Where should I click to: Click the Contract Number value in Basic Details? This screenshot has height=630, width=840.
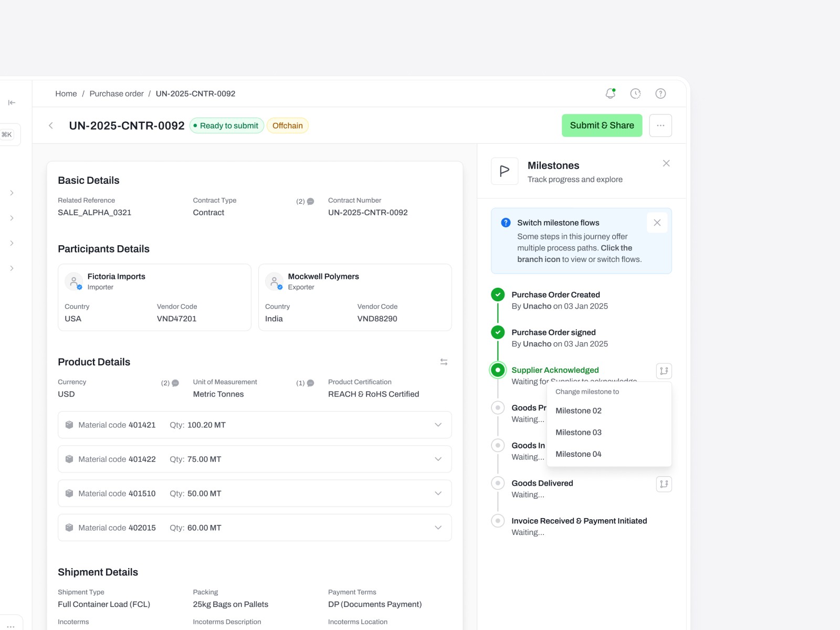coord(368,213)
